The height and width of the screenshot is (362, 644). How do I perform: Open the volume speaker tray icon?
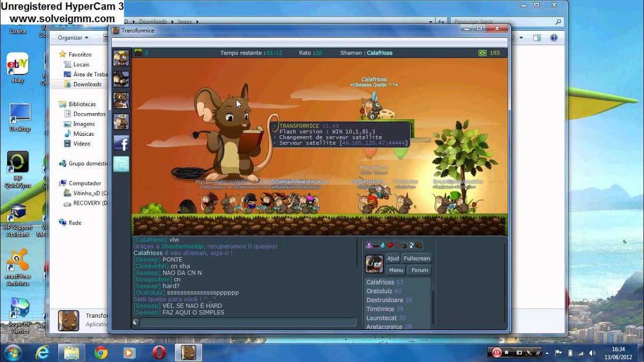point(592,353)
